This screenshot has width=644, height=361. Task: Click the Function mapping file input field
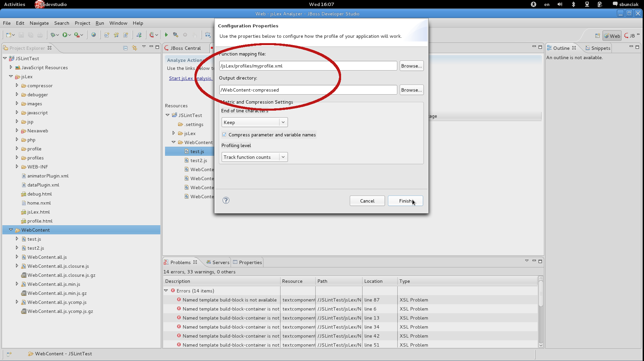point(308,66)
